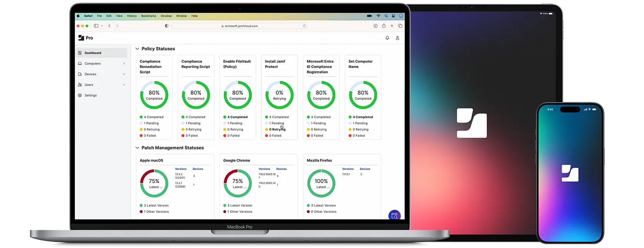Open Microsoft Entra ID Compliance Registration

[x=320, y=67]
